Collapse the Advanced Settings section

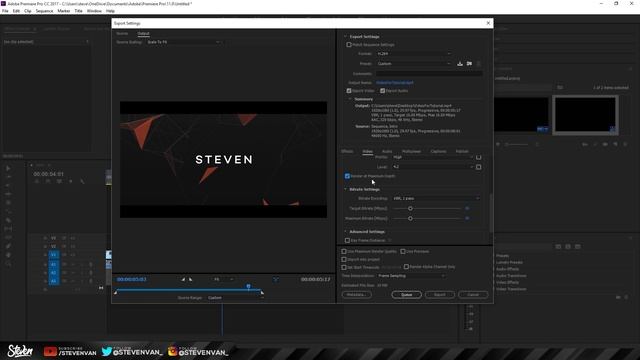click(x=345, y=231)
